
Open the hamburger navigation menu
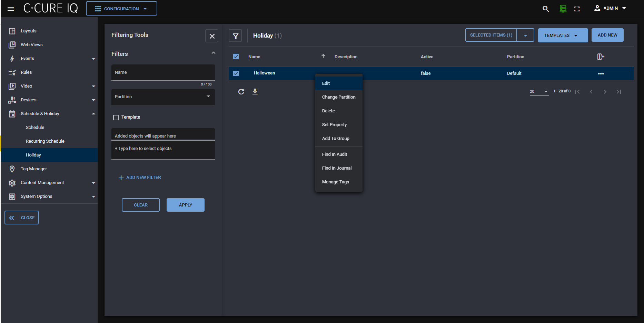11,9
